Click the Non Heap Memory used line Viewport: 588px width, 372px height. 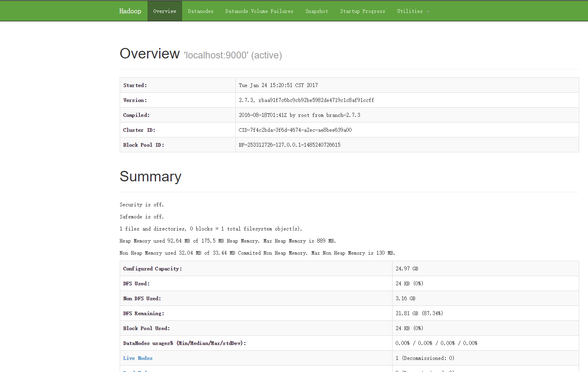click(x=258, y=253)
